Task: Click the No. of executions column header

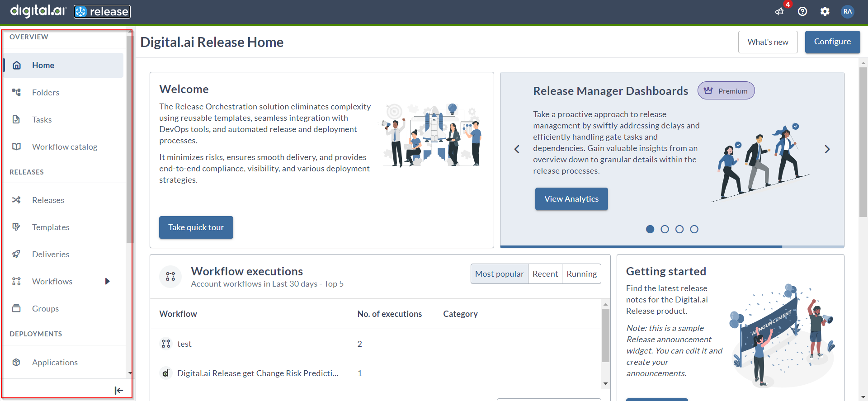Action: (x=390, y=314)
